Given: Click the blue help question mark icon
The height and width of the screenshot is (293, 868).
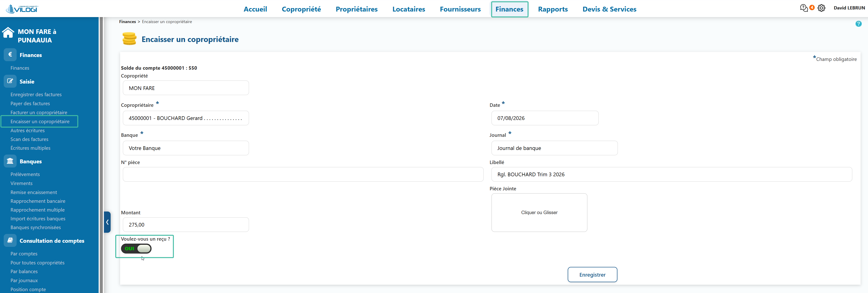Looking at the screenshot, I should pyautogui.click(x=858, y=24).
